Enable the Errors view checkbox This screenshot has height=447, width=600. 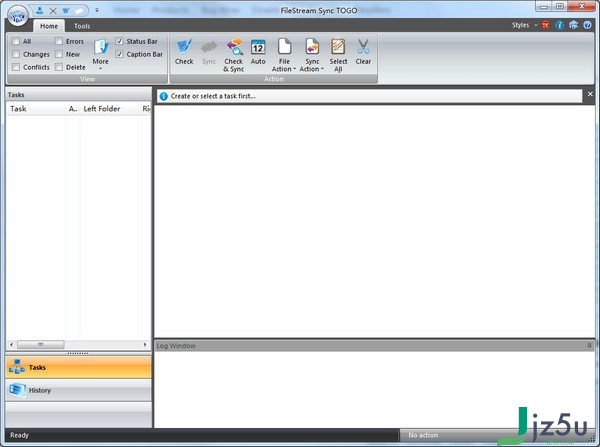coord(59,41)
